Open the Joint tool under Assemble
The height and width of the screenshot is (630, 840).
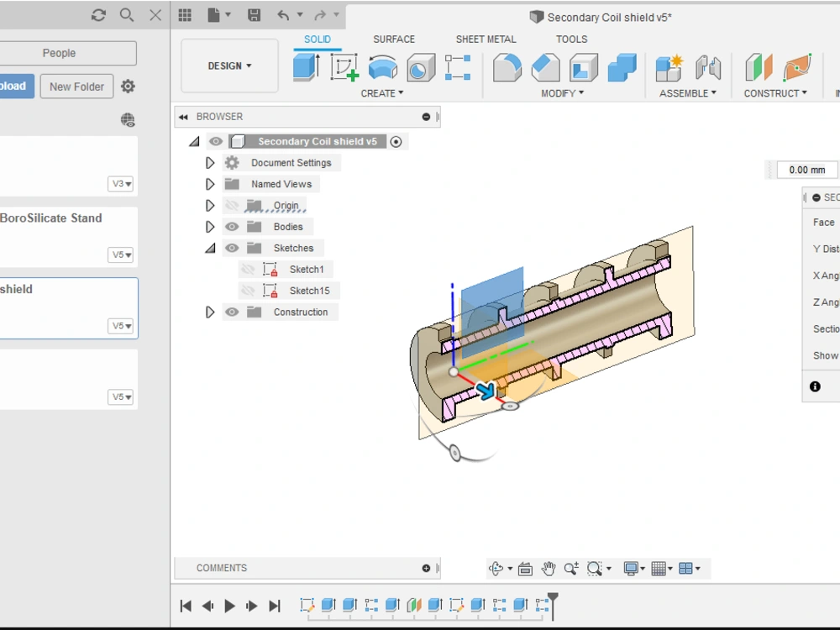[x=710, y=66]
